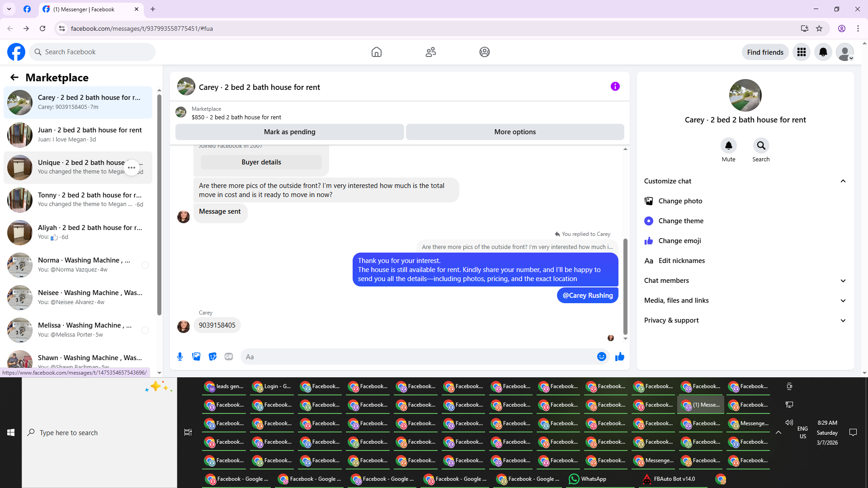Open options menu for Unique conversation

132,168
